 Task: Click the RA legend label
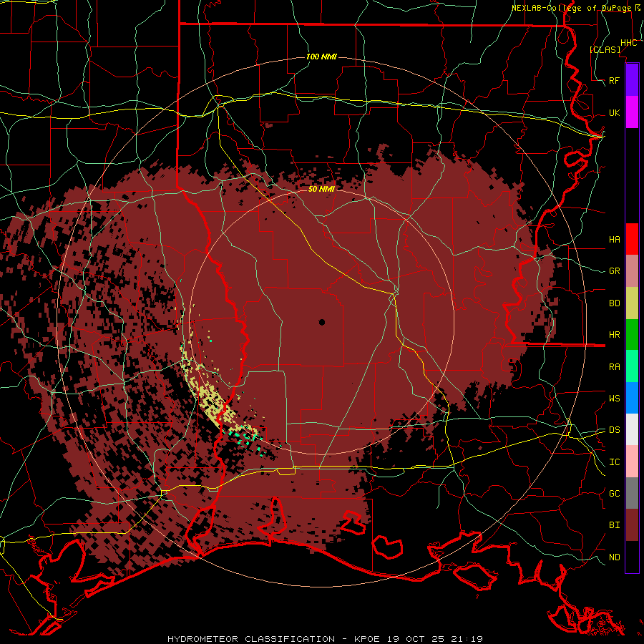point(614,367)
